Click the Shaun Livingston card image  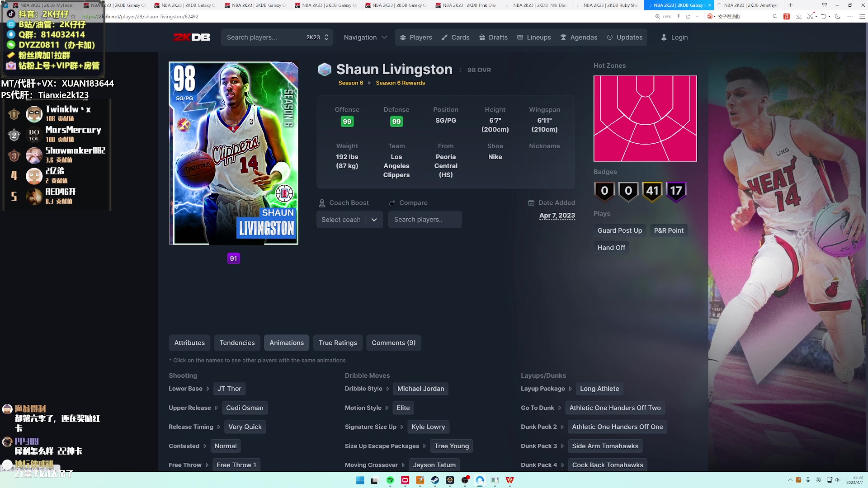234,154
